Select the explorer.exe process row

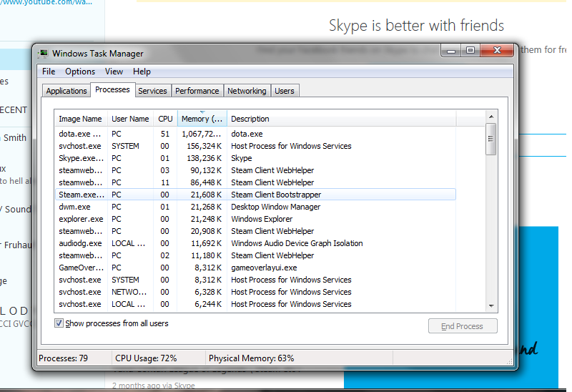tap(255, 219)
